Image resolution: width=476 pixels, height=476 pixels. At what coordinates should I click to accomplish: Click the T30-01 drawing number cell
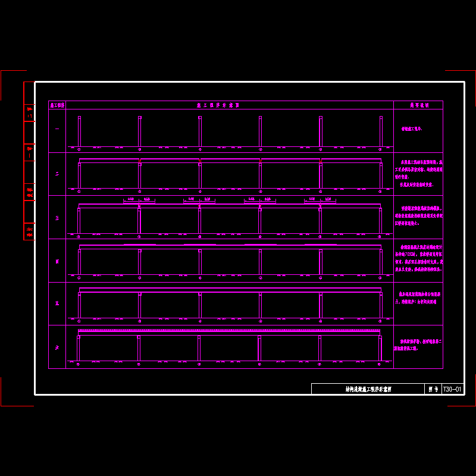tap(453, 389)
